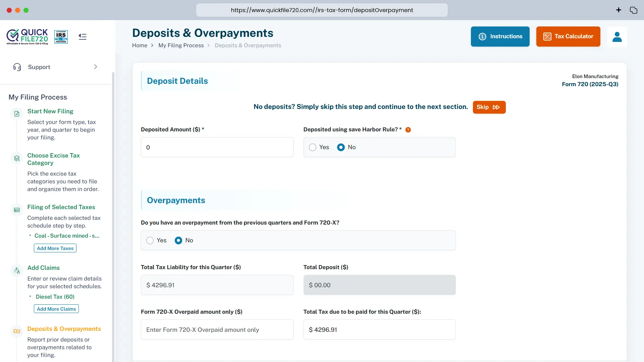Open the Tax Calculator
644x362 pixels.
coord(568,37)
